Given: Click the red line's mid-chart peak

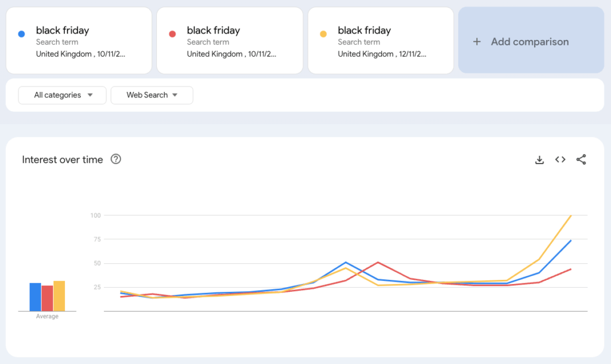Looking at the screenshot, I should click(x=378, y=262).
